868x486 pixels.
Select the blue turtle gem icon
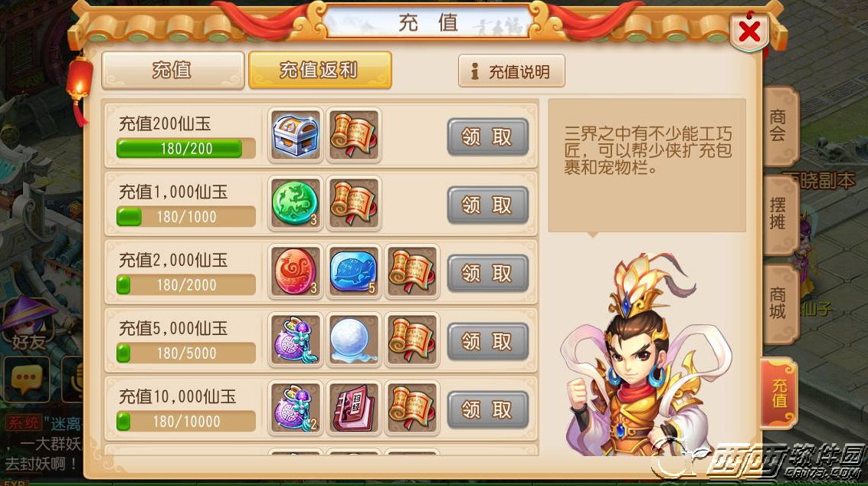[354, 271]
